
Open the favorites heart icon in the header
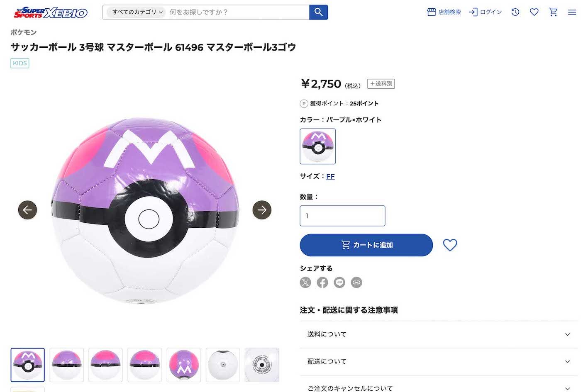coord(534,12)
